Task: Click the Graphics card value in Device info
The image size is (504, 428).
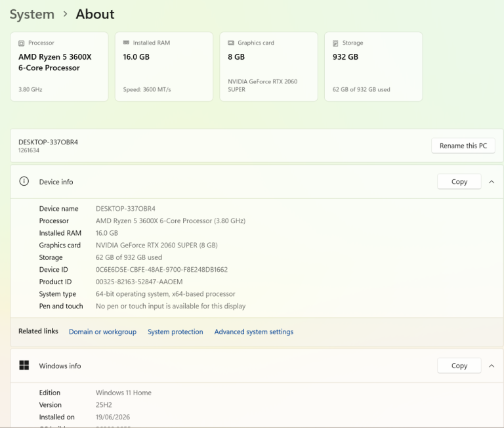Action: tap(157, 246)
